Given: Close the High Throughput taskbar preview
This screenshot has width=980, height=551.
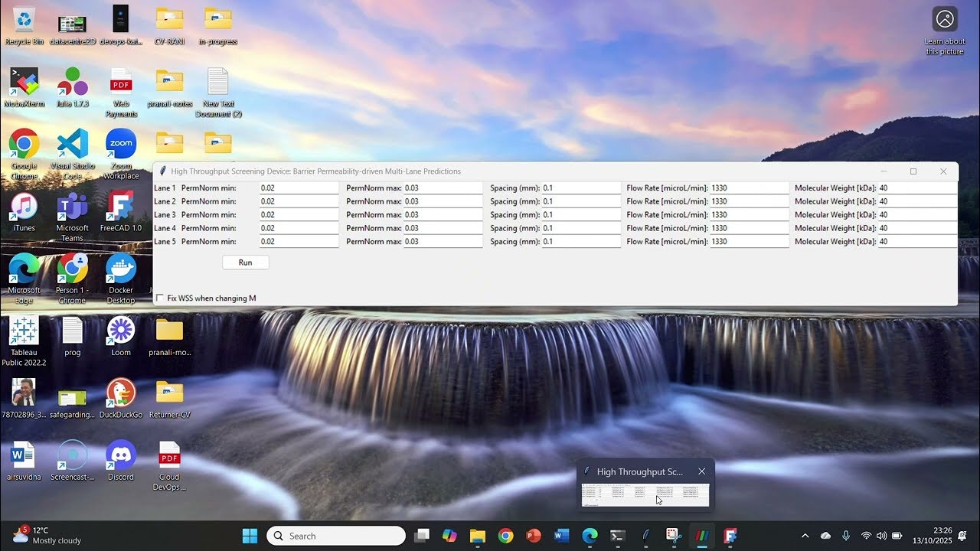Looking at the screenshot, I should click(701, 471).
